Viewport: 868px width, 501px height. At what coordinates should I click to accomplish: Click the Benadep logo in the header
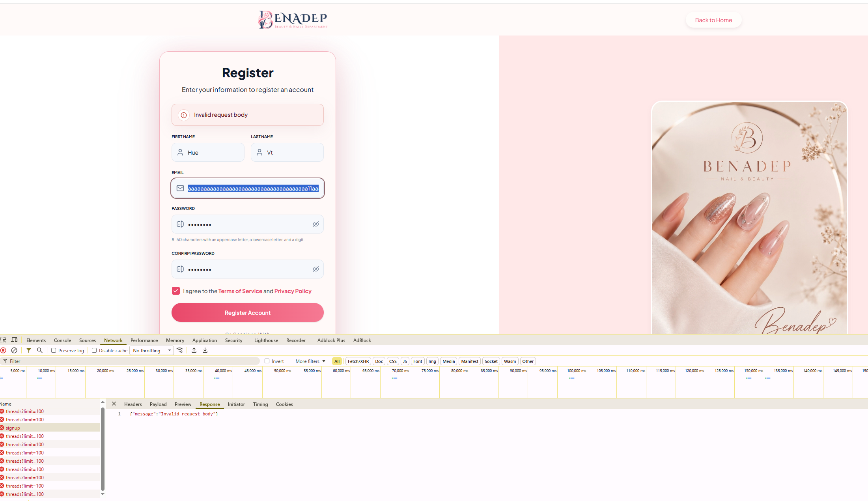tap(293, 20)
